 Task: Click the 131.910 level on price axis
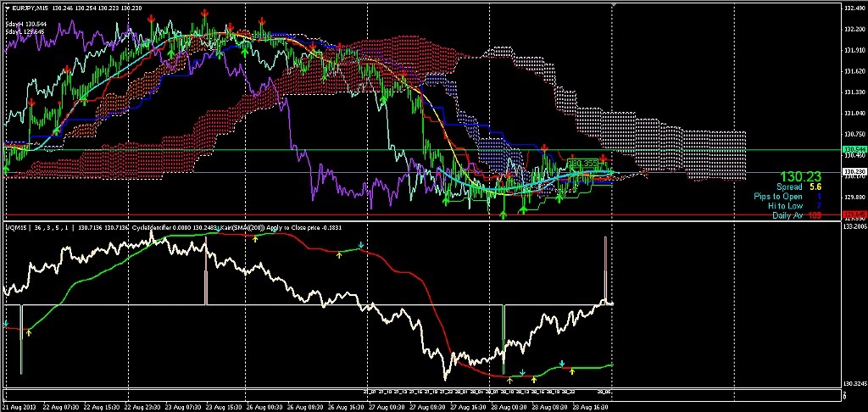coord(854,50)
